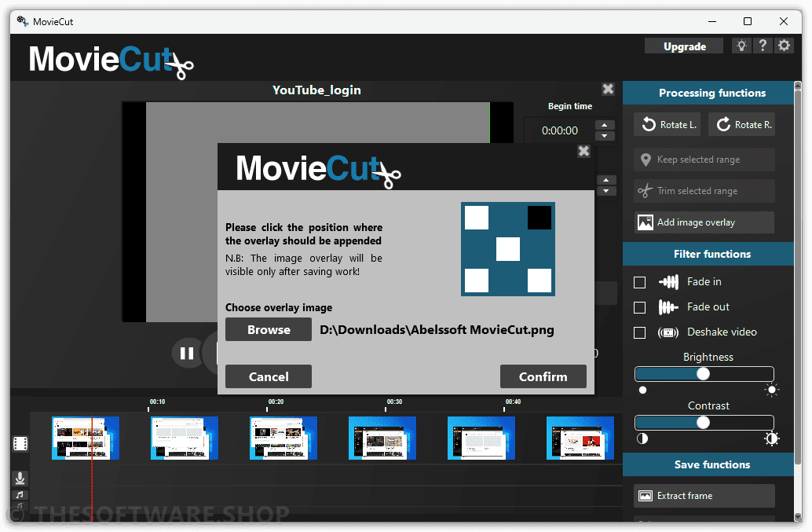Click the Processing functions header
Screen dimensions: 812x532
coord(708,93)
